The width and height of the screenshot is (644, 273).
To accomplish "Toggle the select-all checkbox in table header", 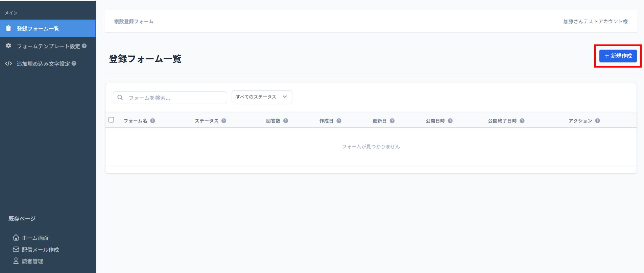I will [x=111, y=120].
